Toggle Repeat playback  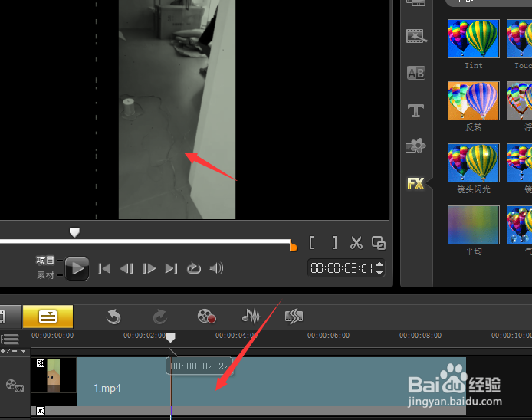coord(194,268)
